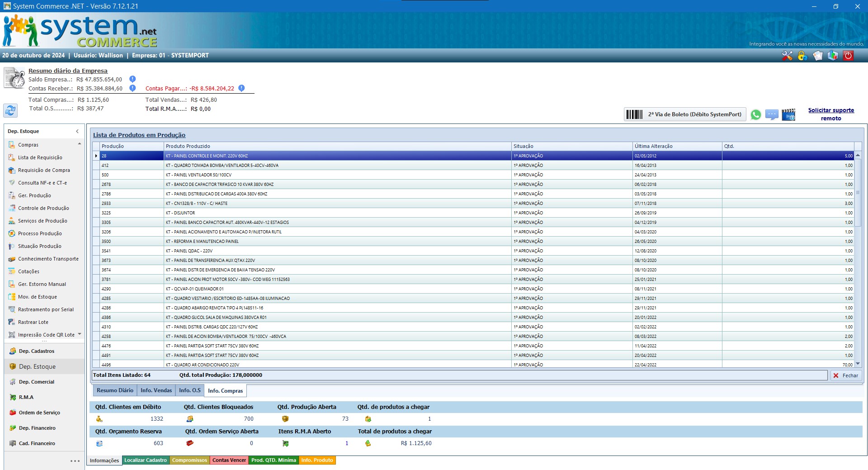
Task: Refresh the daily summary with refresh icon
Action: 10,110
